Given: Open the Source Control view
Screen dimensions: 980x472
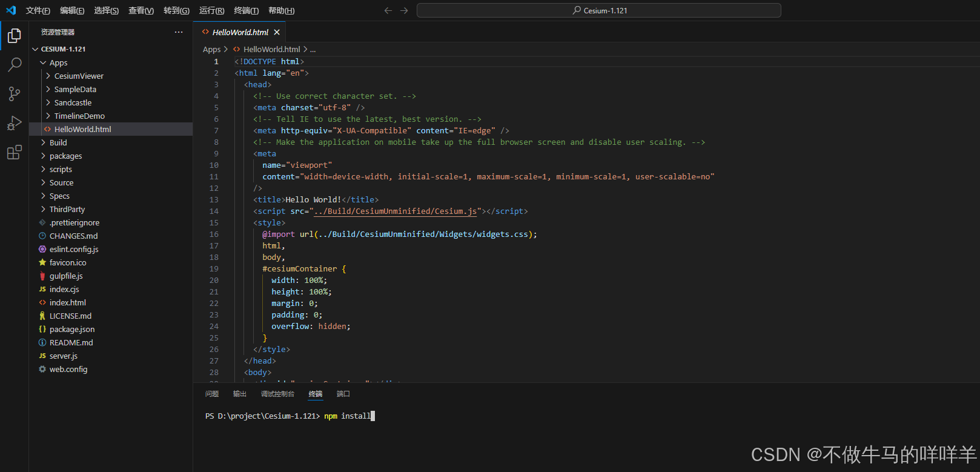Looking at the screenshot, I should pyautogui.click(x=15, y=93).
